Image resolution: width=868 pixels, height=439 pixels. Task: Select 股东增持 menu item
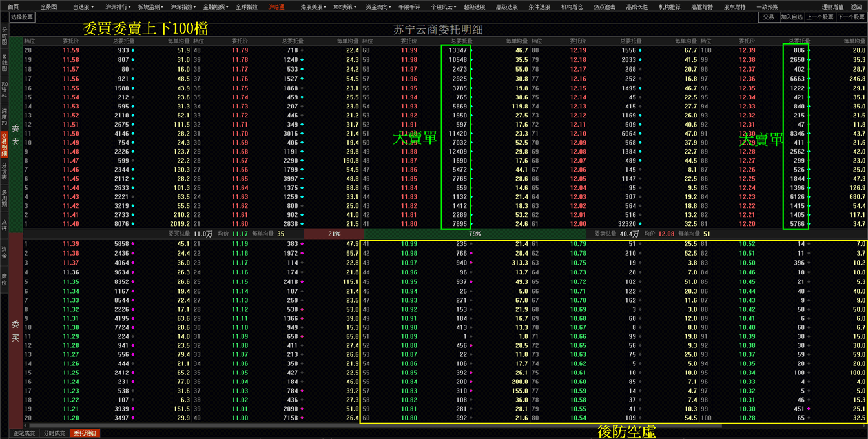coord(734,6)
